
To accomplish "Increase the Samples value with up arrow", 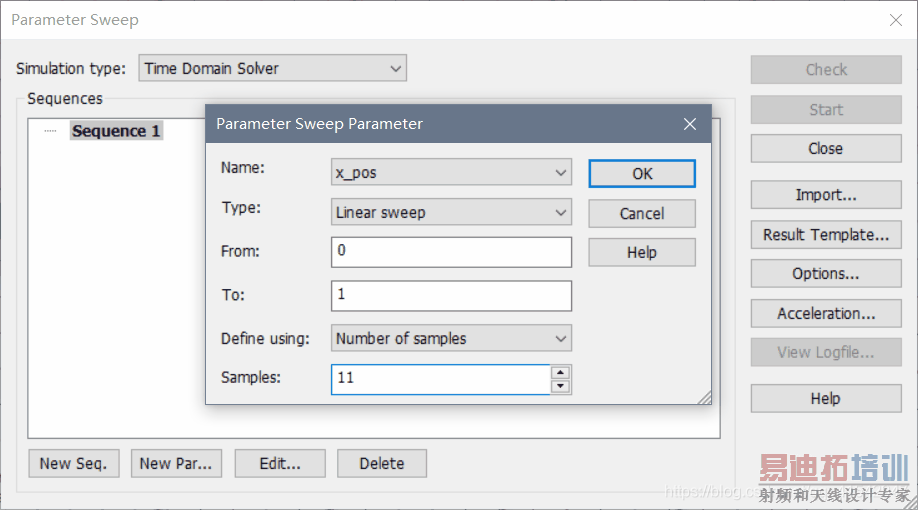I will (560, 372).
